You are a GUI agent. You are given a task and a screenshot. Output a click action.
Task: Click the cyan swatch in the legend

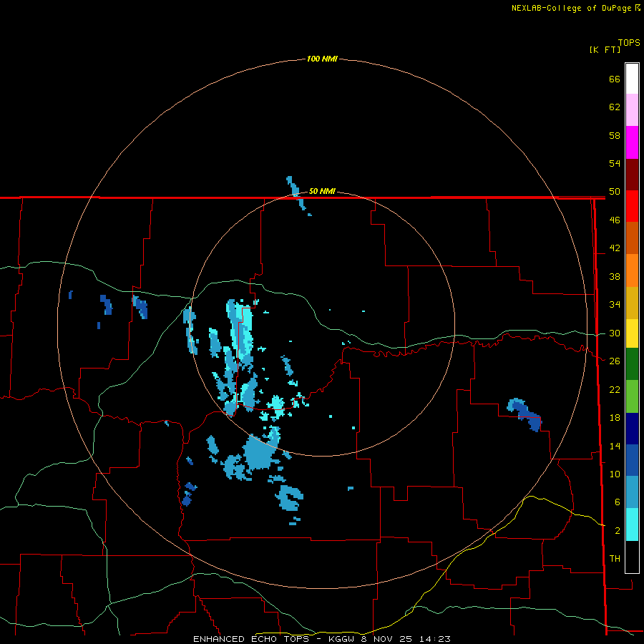coord(632,525)
